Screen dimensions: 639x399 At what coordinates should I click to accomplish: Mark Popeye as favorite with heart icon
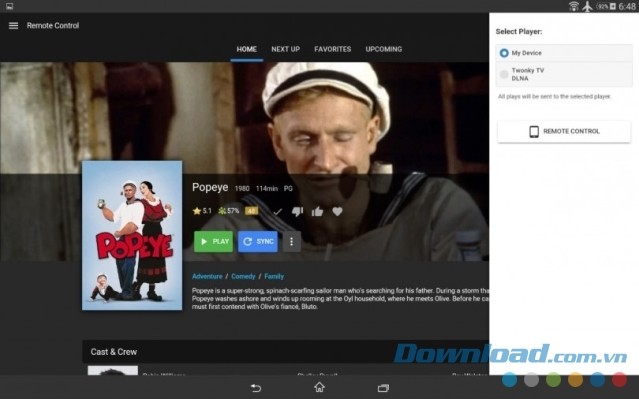(337, 211)
